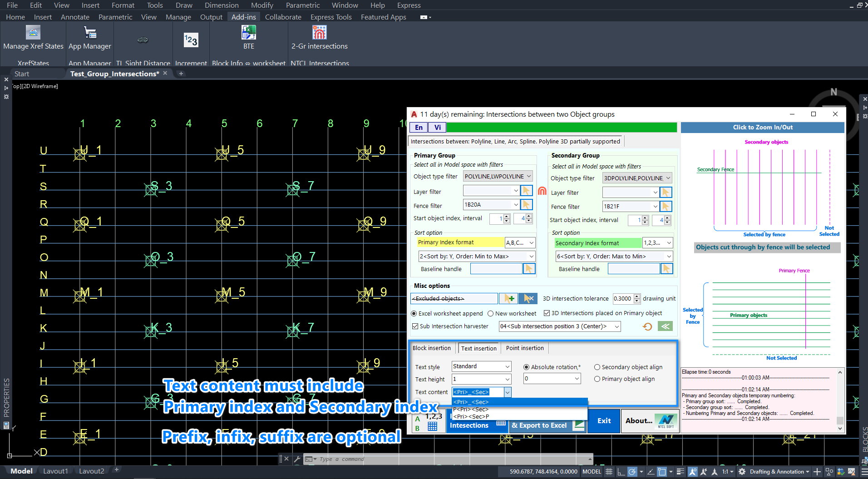Select New worksheet radio option
This screenshot has height=479, width=868.
[x=490, y=313]
